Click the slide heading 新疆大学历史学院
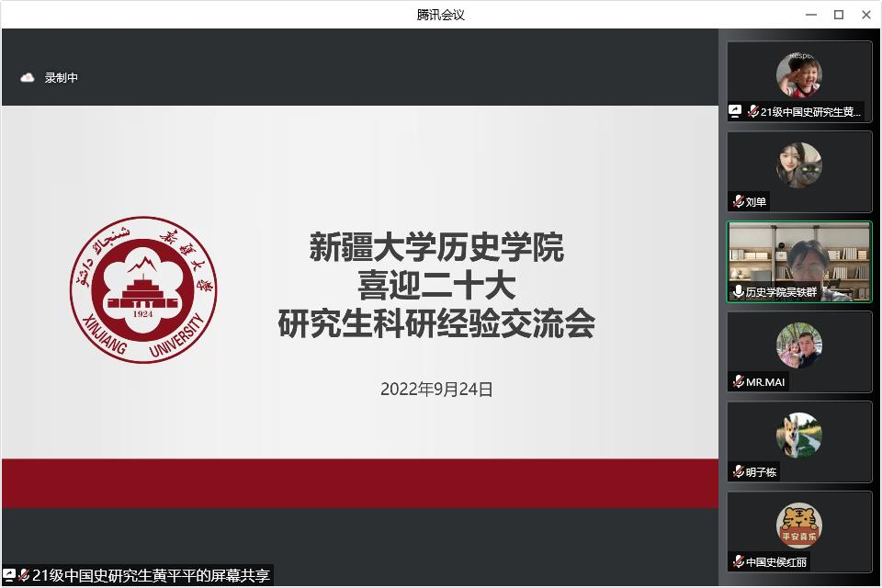This screenshot has width=882, height=588. (x=436, y=247)
